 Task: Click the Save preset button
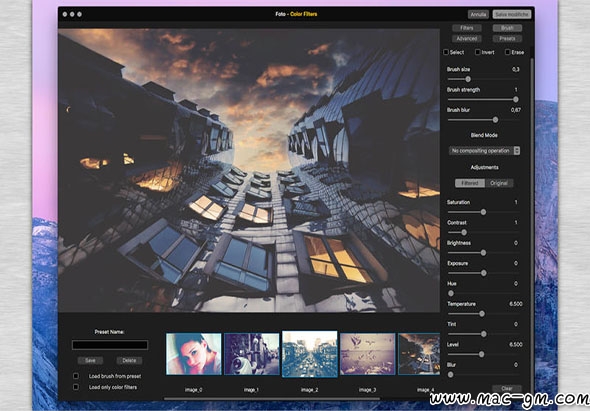pyautogui.click(x=90, y=361)
